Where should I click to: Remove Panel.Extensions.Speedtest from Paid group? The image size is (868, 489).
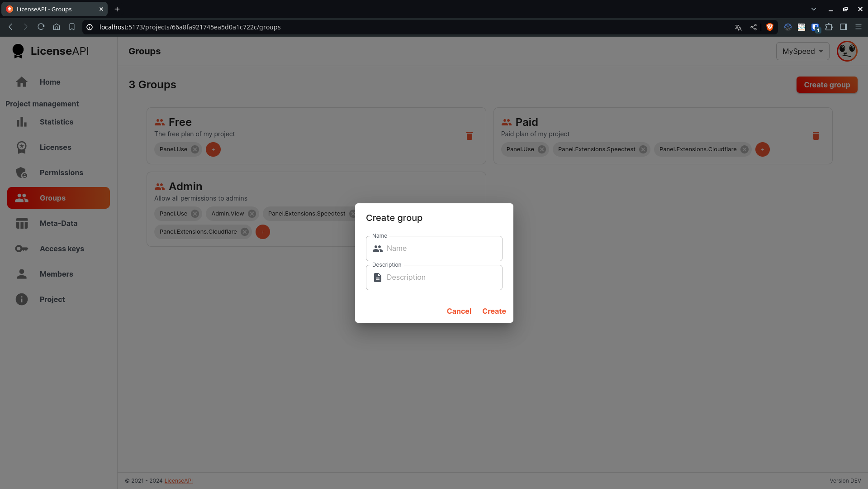(643, 149)
